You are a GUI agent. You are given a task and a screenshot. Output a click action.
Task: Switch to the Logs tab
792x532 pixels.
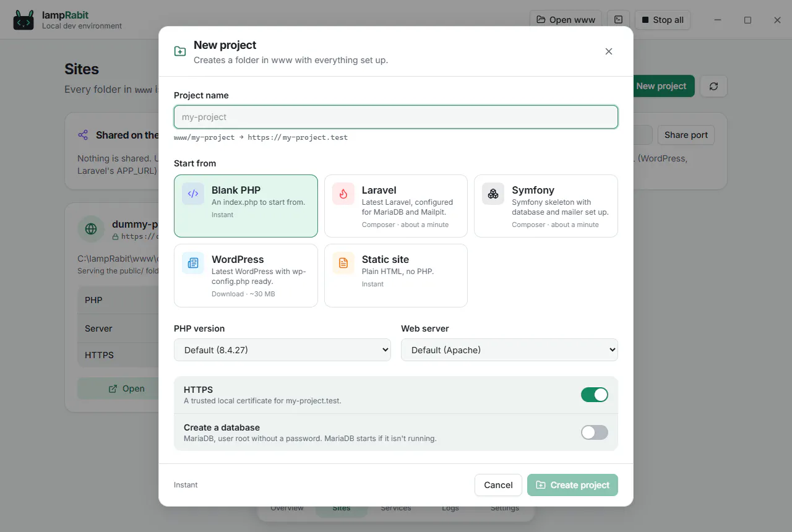click(x=450, y=508)
